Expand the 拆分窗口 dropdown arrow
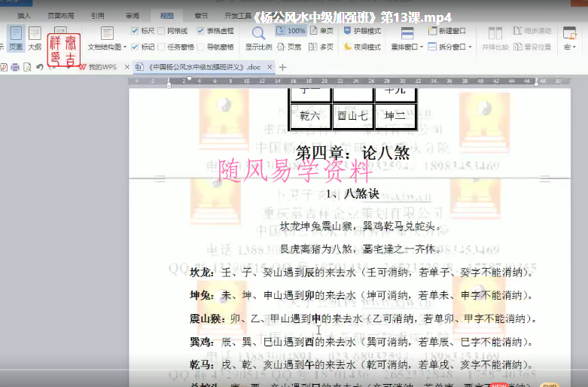Viewport: 588px width, 387px height. coord(470,47)
